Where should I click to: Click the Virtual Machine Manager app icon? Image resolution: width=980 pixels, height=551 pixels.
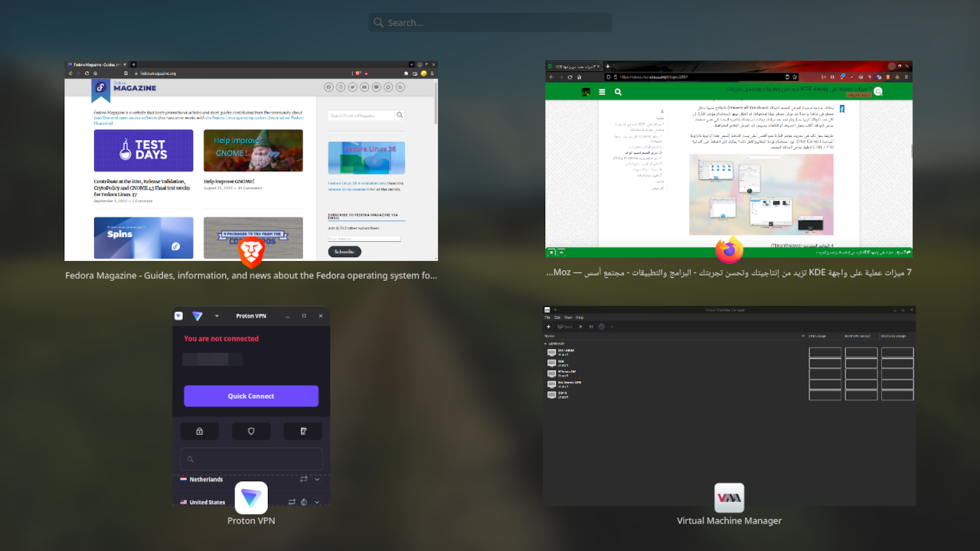pos(729,497)
